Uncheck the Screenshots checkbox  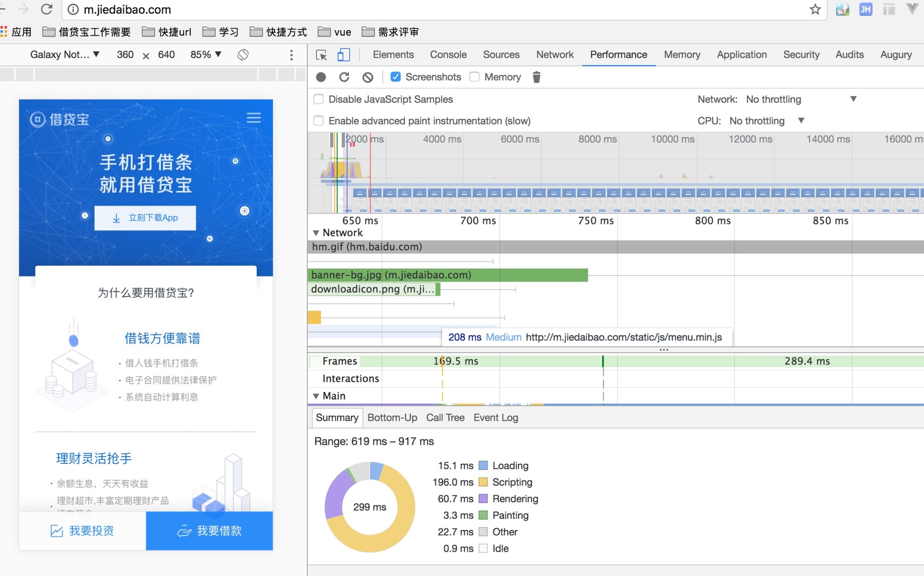pyautogui.click(x=396, y=77)
